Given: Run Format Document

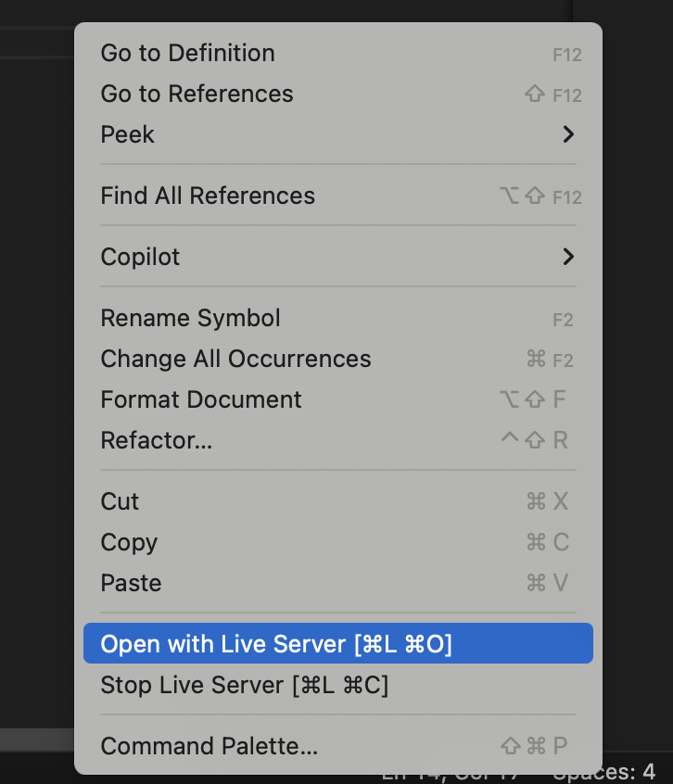Looking at the screenshot, I should click(x=201, y=399).
